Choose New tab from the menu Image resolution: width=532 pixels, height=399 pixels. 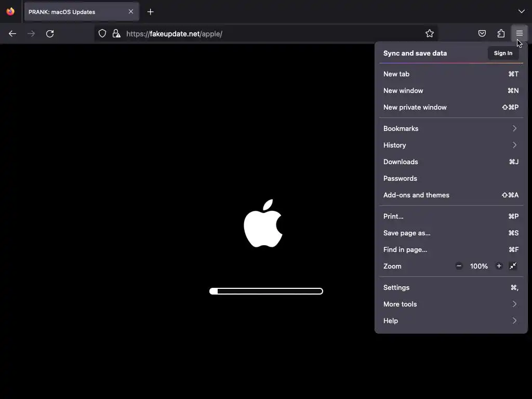(x=451, y=74)
